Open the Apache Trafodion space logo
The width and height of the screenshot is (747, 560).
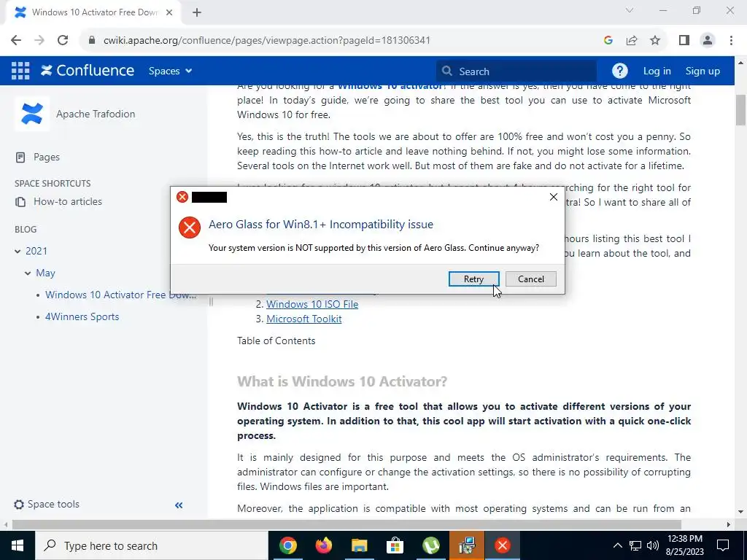coord(32,114)
